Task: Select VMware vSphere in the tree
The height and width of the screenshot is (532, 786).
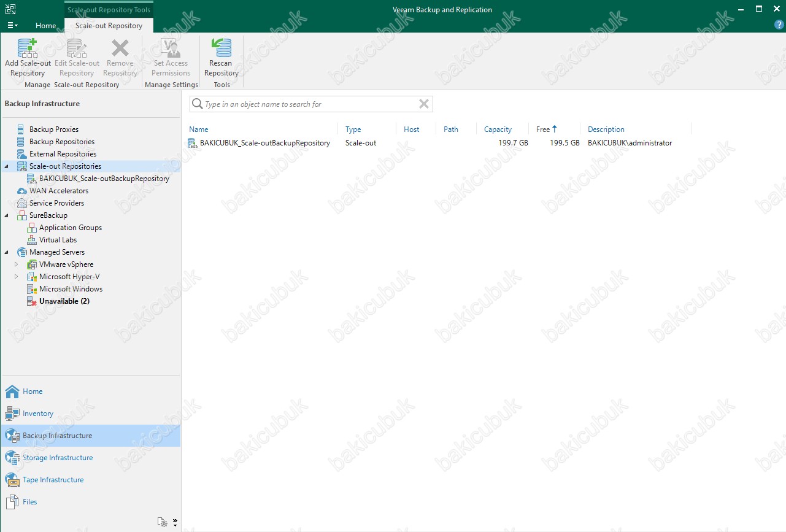Action: pyautogui.click(x=66, y=264)
